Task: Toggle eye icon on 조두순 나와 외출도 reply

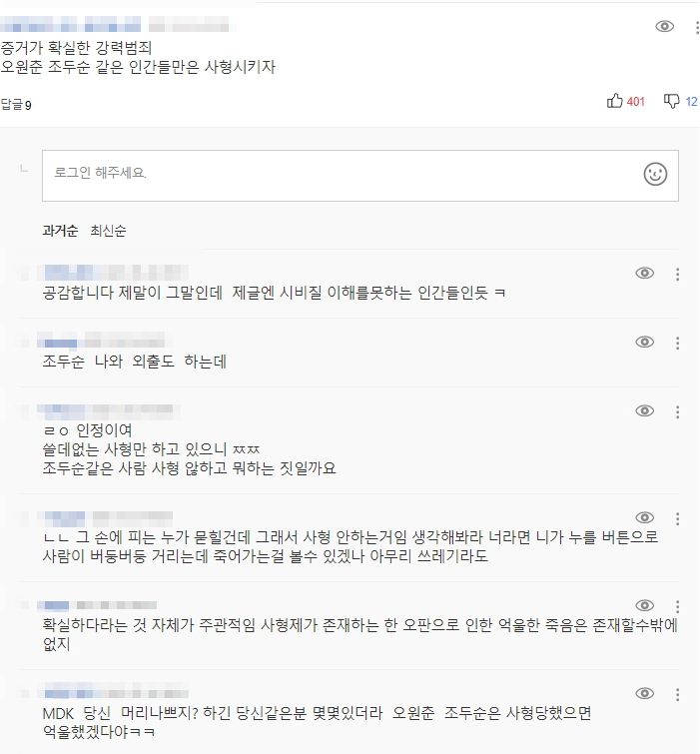Action: coord(645,342)
